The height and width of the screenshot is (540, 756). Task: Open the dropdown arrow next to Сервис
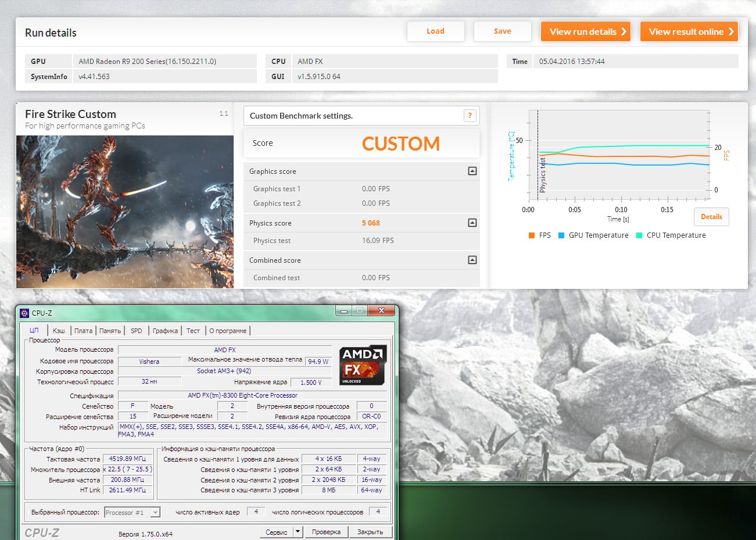coord(298,531)
